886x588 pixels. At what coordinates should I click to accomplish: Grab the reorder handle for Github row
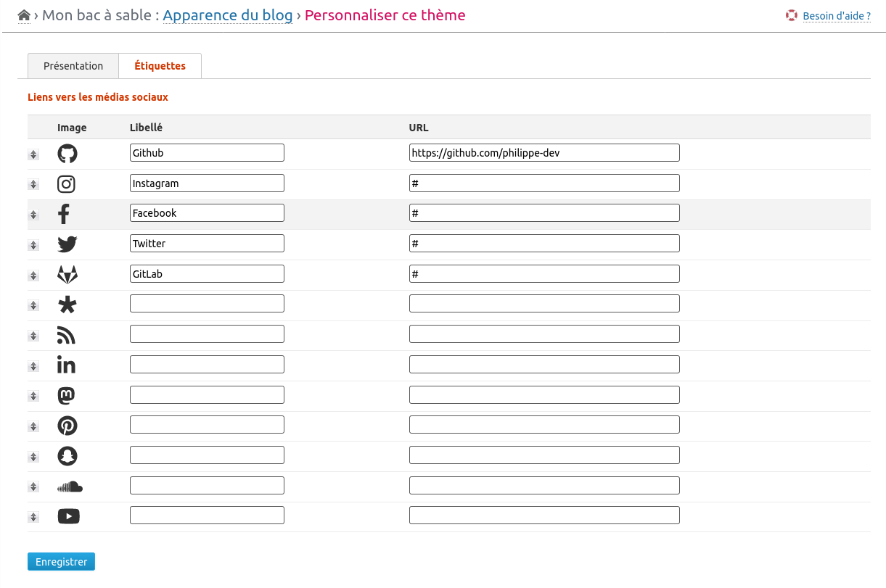tap(33, 154)
